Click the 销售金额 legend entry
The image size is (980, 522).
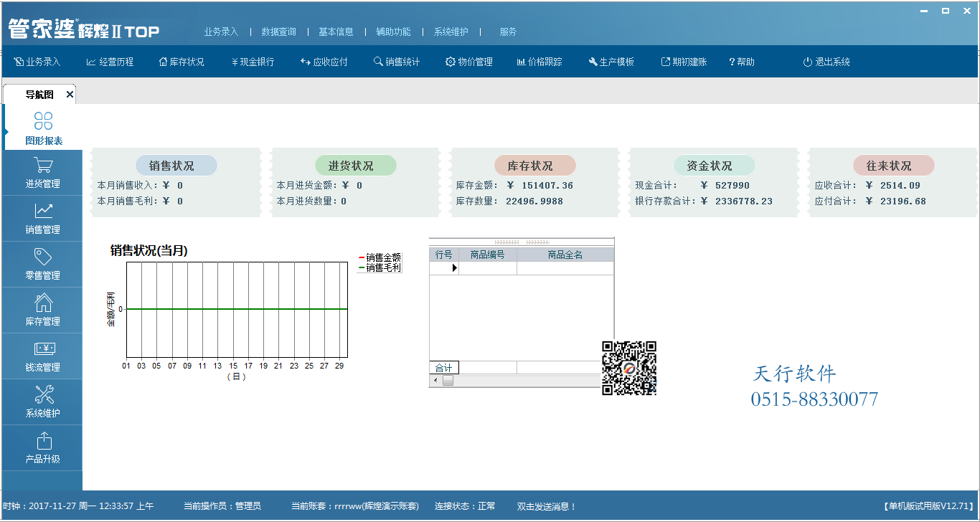pyautogui.click(x=380, y=257)
